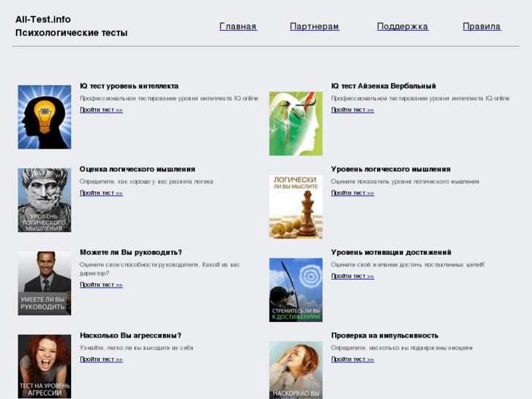Select the impulsivity test woman image
The height and width of the screenshot is (399, 532).
296,370
